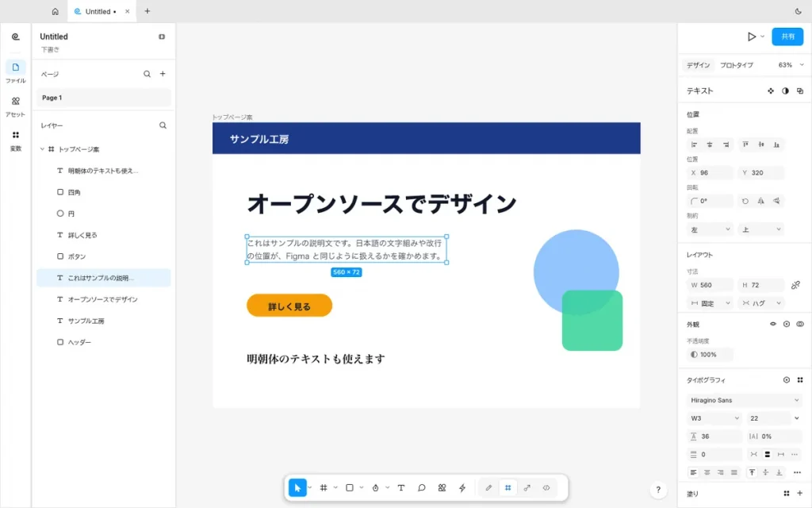The image size is (812, 508).
Task: Open horizontal constraint 左 dropdown
Action: pos(710,229)
